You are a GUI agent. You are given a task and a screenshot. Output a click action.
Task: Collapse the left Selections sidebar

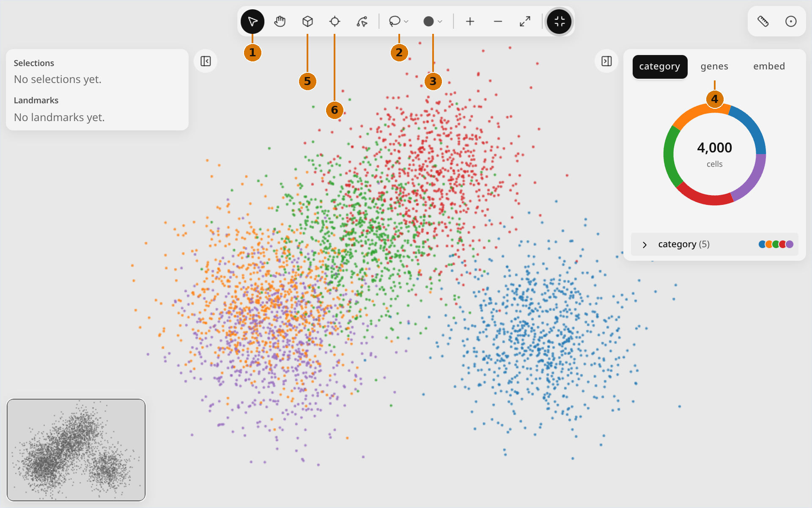point(206,61)
